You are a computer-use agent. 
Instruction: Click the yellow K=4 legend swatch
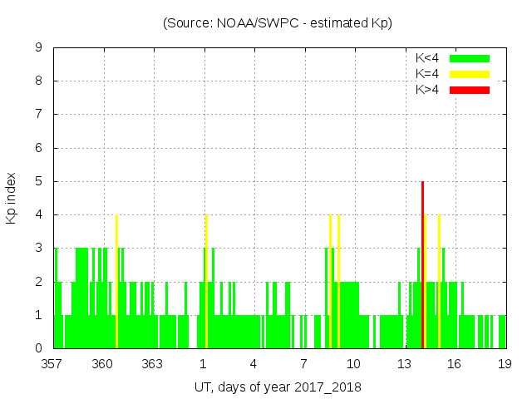pyautogui.click(x=470, y=74)
